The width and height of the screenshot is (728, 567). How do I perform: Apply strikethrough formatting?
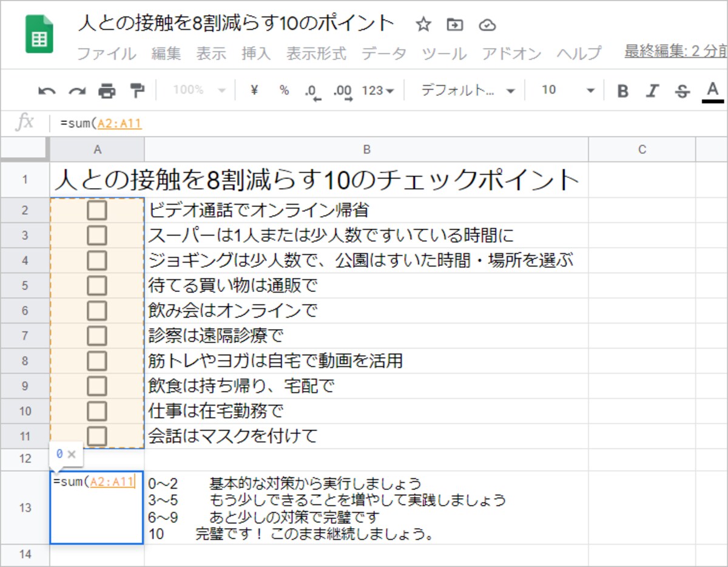click(x=682, y=91)
